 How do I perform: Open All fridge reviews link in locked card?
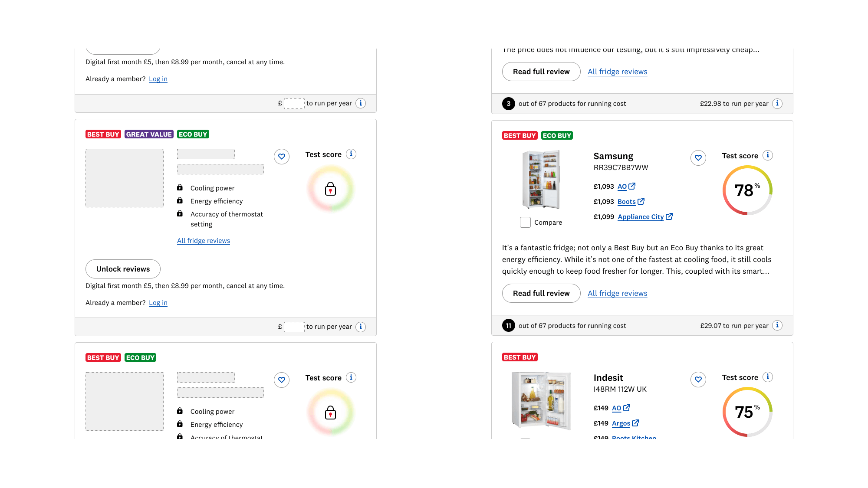coord(203,241)
